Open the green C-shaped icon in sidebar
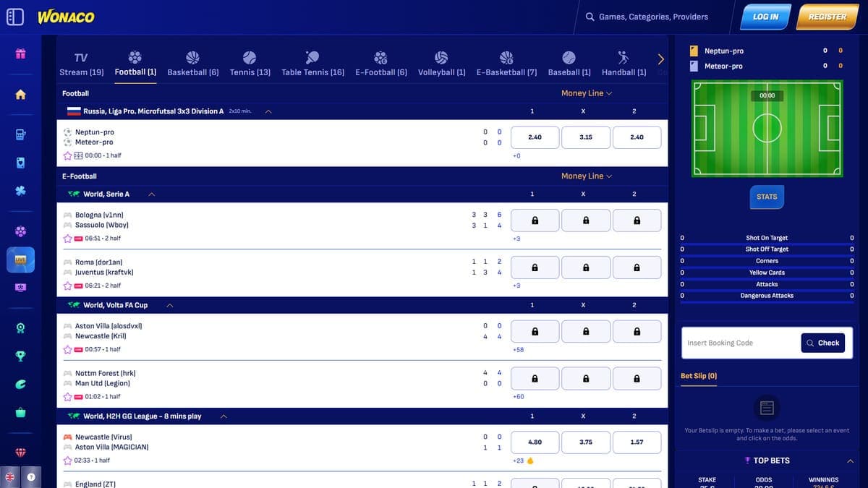The height and width of the screenshot is (488, 868). pyautogui.click(x=21, y=384)
